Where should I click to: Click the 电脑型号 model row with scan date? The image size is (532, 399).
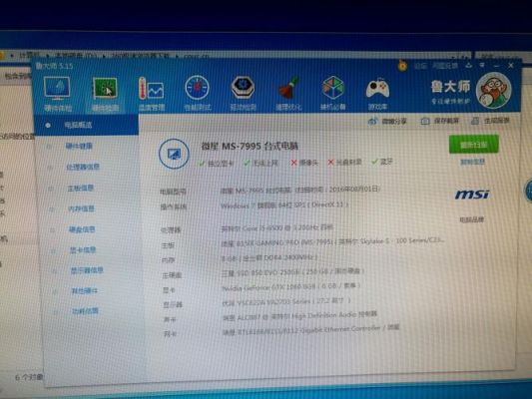pyautogui.click(x=269, y=191)
